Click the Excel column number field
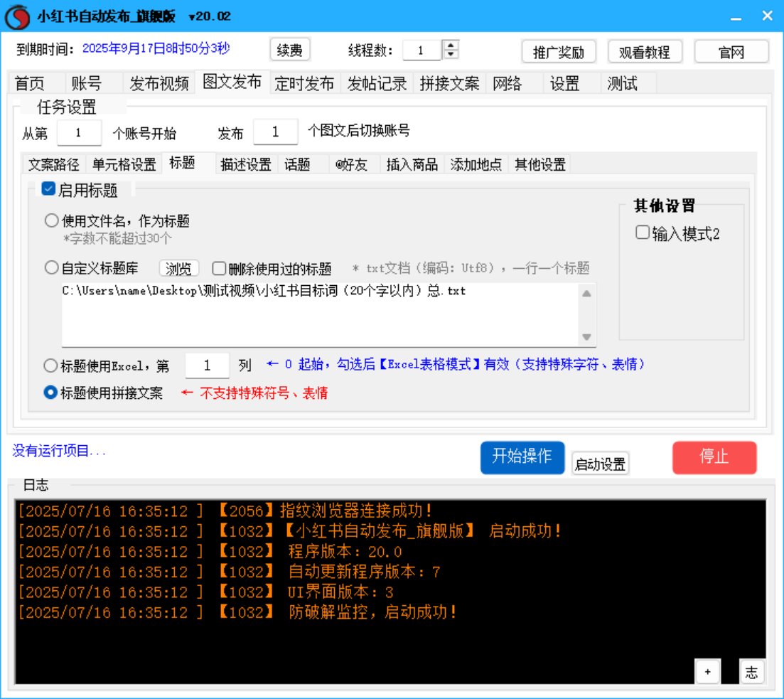Image resolution: width=784 pixels, height=699 pixels. click(x=207, y=365)
